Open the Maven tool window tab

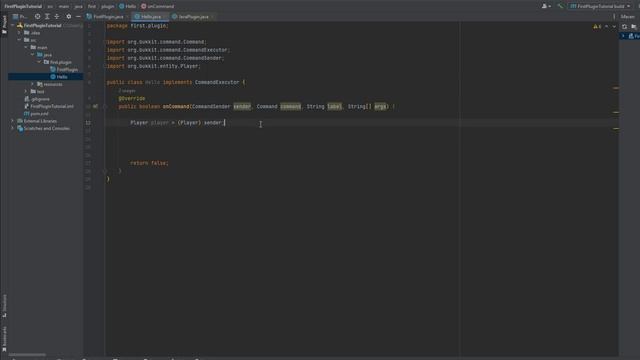point(627,17)
